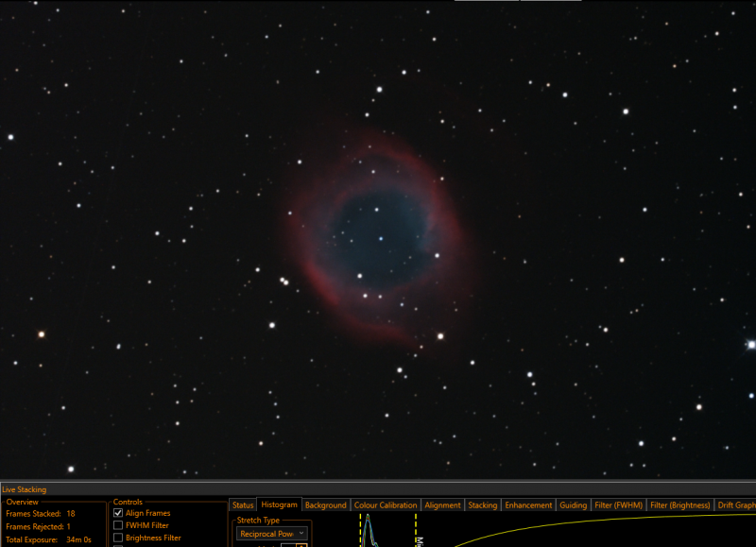Open the Stretch Type dropdown
Viewport: 756px width, 547px height.
click(x=272, y=534)
